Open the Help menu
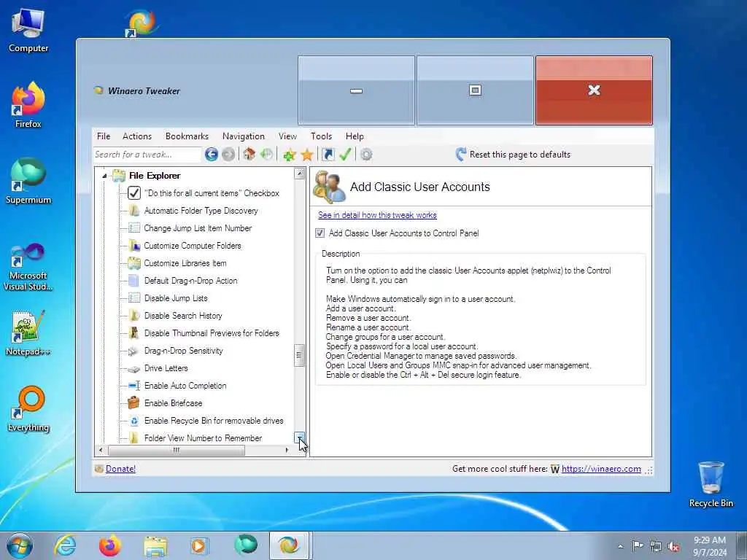 (355, 136)
